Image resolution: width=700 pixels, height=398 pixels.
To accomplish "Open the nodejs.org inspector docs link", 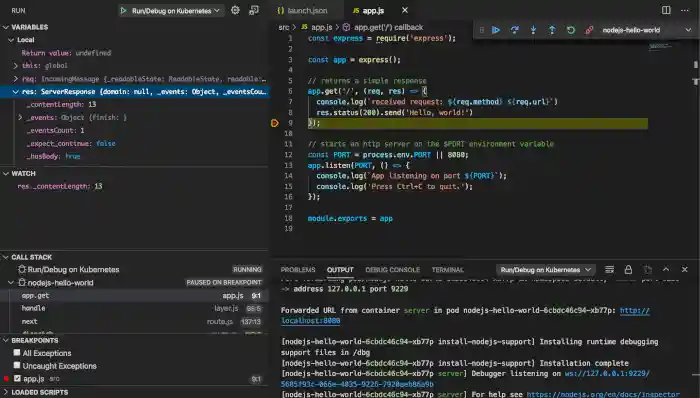I will pyautogui.click(x=603, y=394).
